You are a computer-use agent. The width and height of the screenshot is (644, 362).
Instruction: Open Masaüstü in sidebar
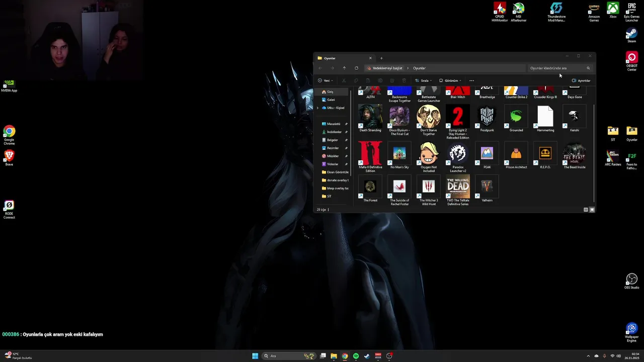pos(334,124)
